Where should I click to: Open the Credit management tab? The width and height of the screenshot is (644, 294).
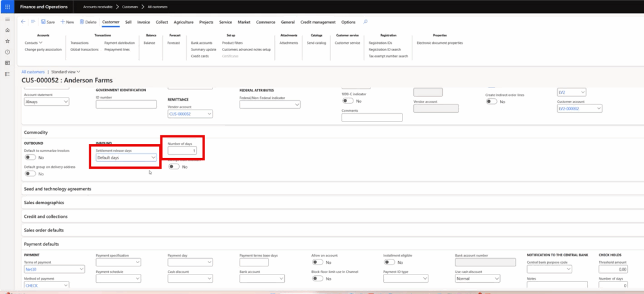pos(318,22)
